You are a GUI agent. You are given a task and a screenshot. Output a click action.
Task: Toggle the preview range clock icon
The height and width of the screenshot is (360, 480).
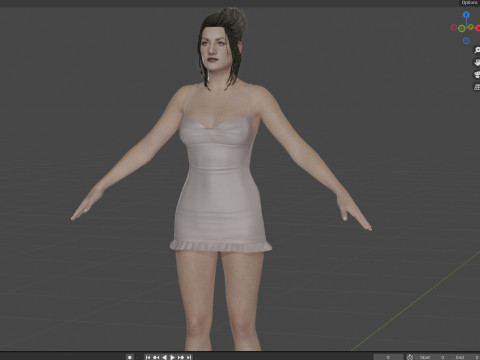click(x=410, y=357)
